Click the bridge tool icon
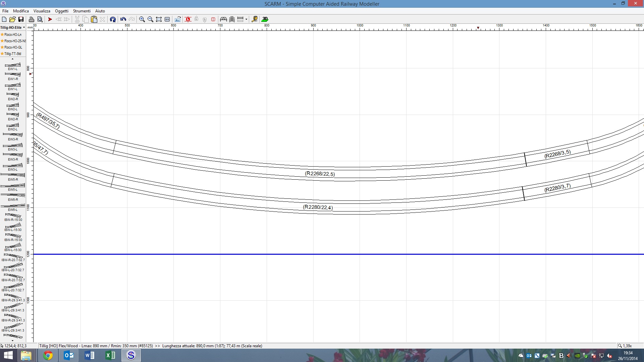This screenshot has height=362, width=644. 223,19
